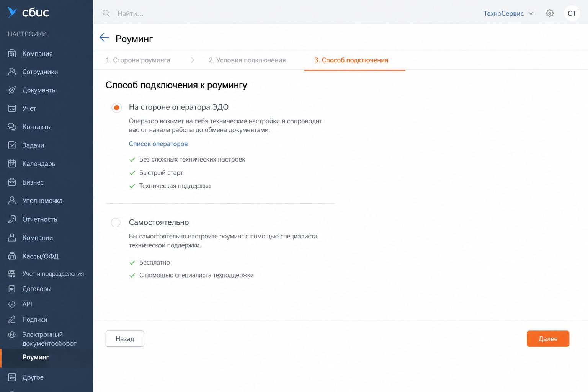588x392 pixels.
Task: Select 3. Способ подключения step
Action: pyautogui.click(x=351, y=60)
